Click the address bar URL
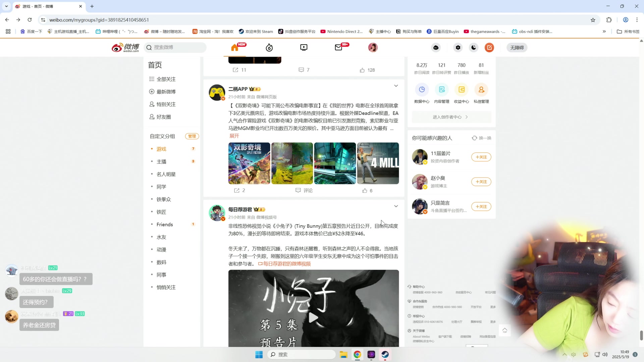This screenshot has height=362, width=644. (x=99, y=20)
